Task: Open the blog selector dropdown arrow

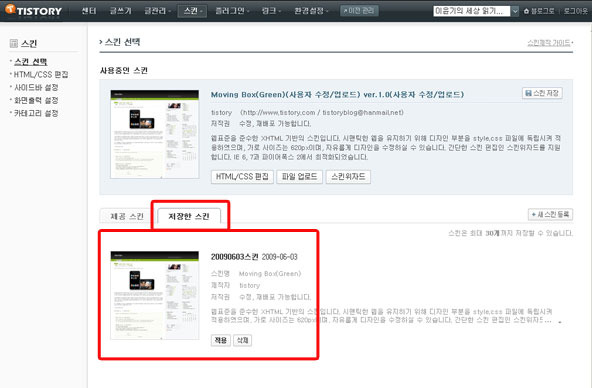Action: coord(515,11)
